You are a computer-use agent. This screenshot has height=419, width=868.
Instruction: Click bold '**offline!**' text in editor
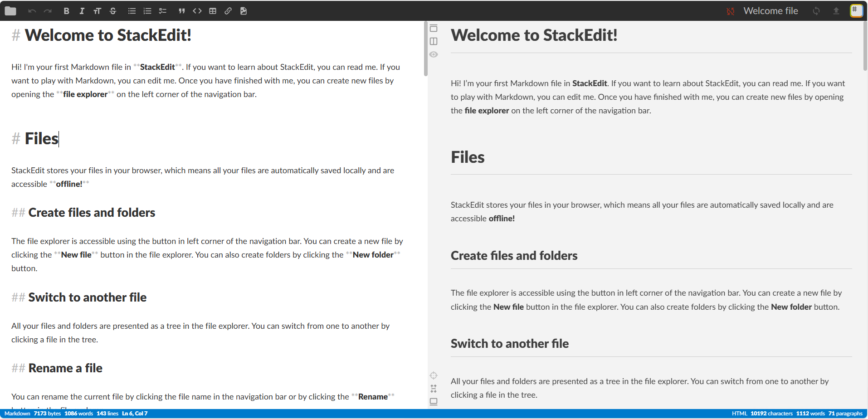click(69, 184)
